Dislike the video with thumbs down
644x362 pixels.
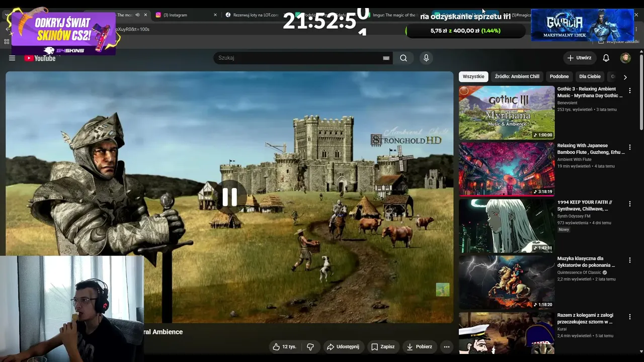coord(310,346)
